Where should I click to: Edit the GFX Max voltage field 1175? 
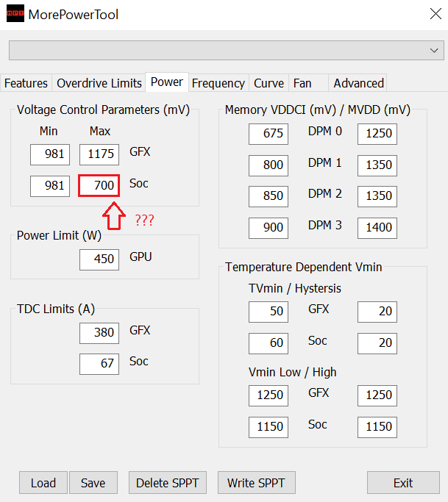click(99, 154)
